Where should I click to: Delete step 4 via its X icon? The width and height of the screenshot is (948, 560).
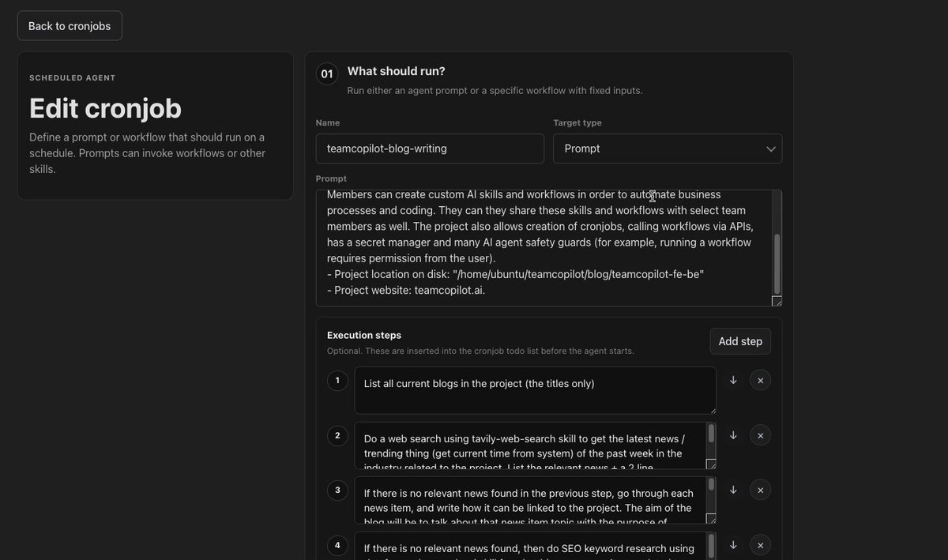[x=760, y=545]
